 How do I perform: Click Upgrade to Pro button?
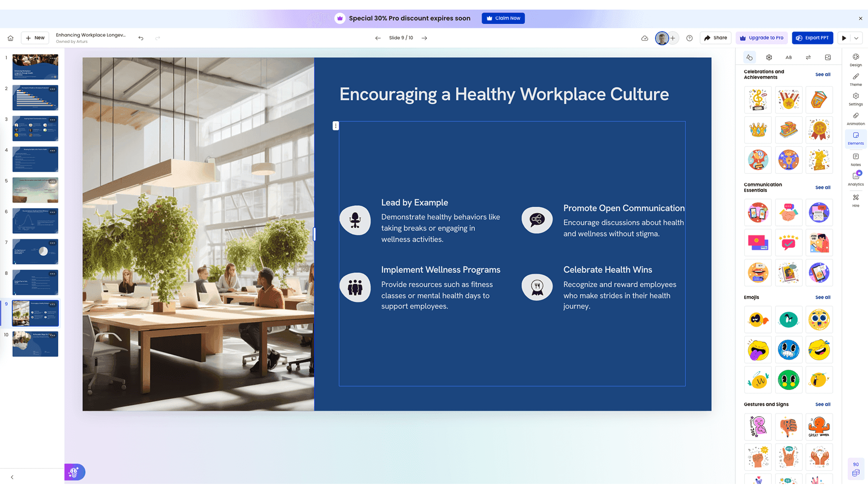[x=762, y=38]
